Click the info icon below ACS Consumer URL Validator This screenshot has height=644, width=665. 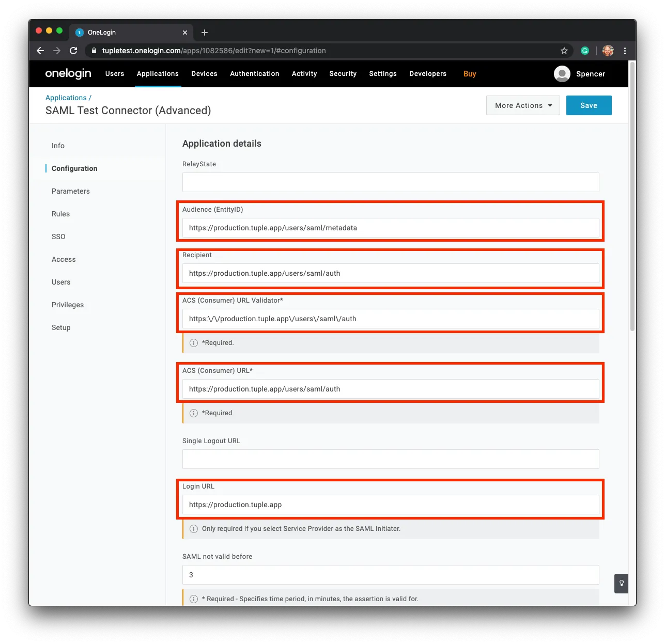point(193,342)
